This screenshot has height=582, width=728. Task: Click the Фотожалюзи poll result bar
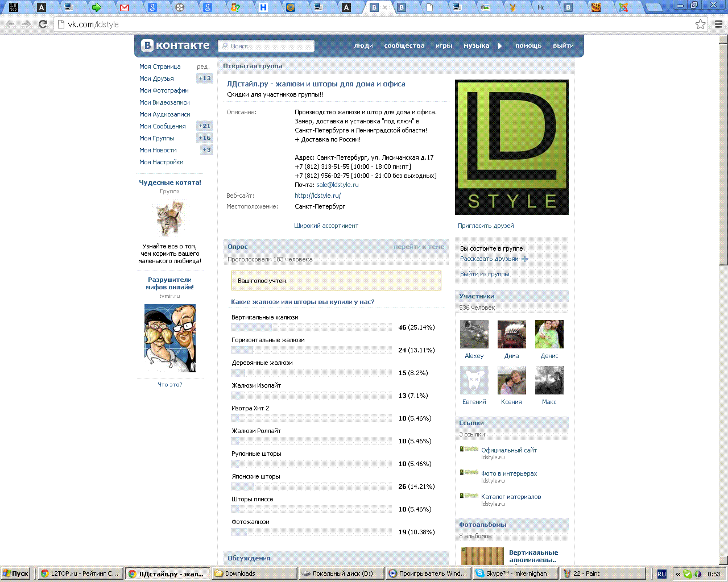point(312,532)
